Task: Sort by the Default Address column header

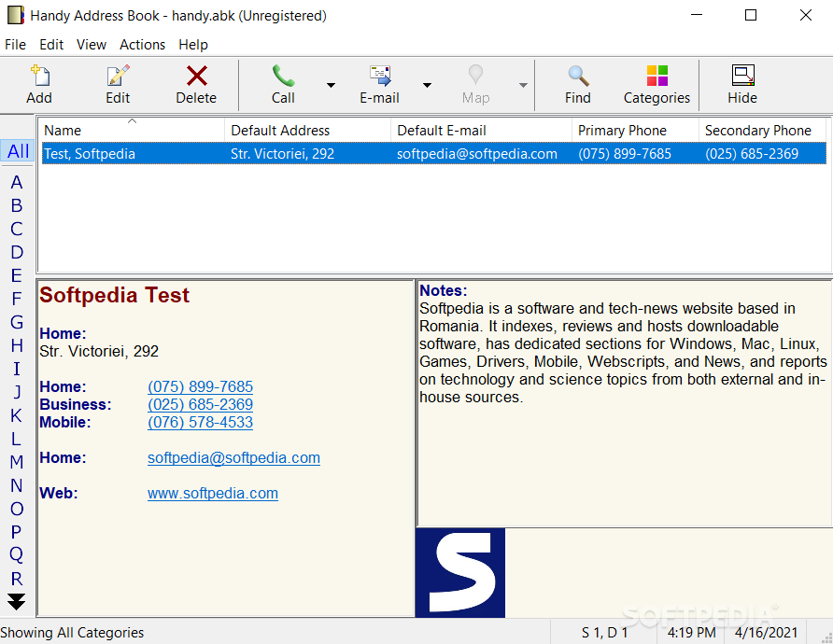Action: 307,130
